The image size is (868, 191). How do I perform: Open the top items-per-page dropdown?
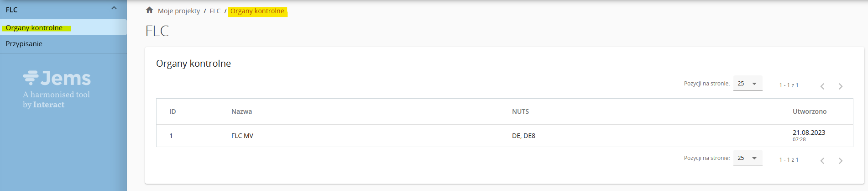[748, 84]
